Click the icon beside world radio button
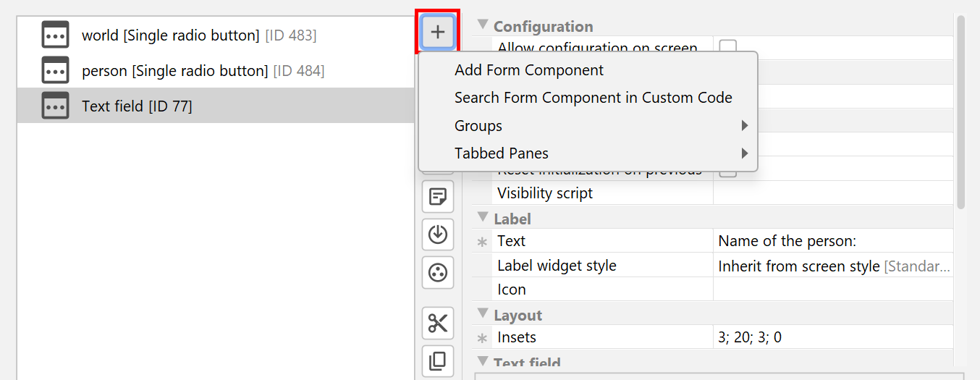 (56, 35)
